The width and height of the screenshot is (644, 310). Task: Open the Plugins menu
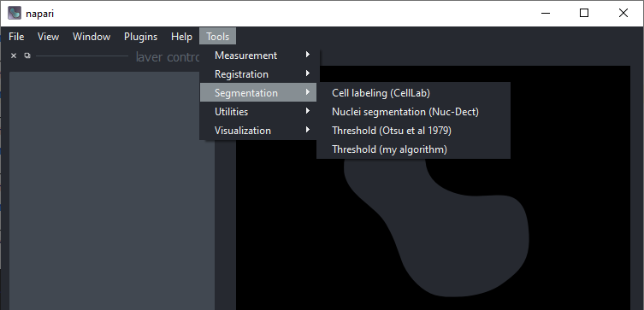click(140, 37)
